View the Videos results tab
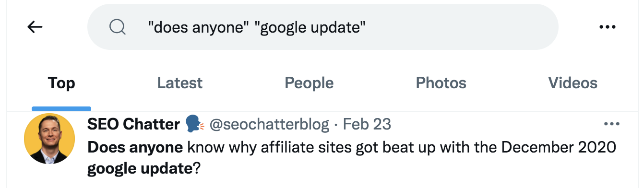The width and height of the screenshot is (644, 188). 573,83
